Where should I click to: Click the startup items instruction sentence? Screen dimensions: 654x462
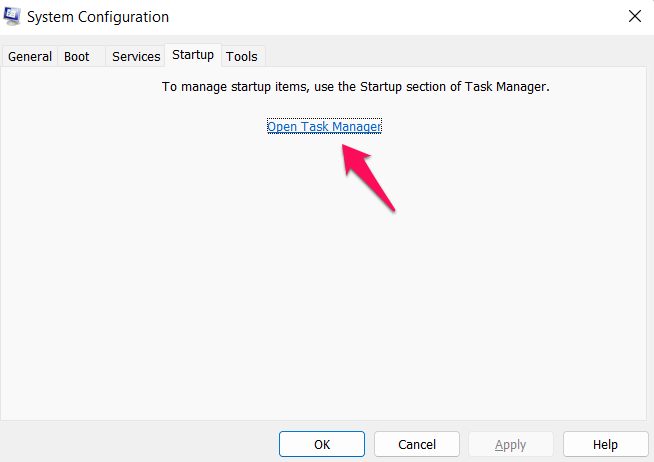[356, 87]
